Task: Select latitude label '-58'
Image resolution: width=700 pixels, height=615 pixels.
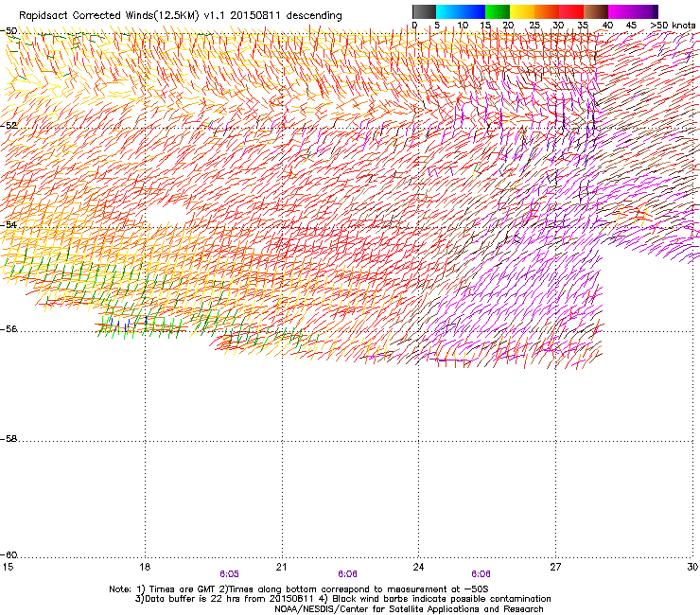Action: (x=9, y=439)
